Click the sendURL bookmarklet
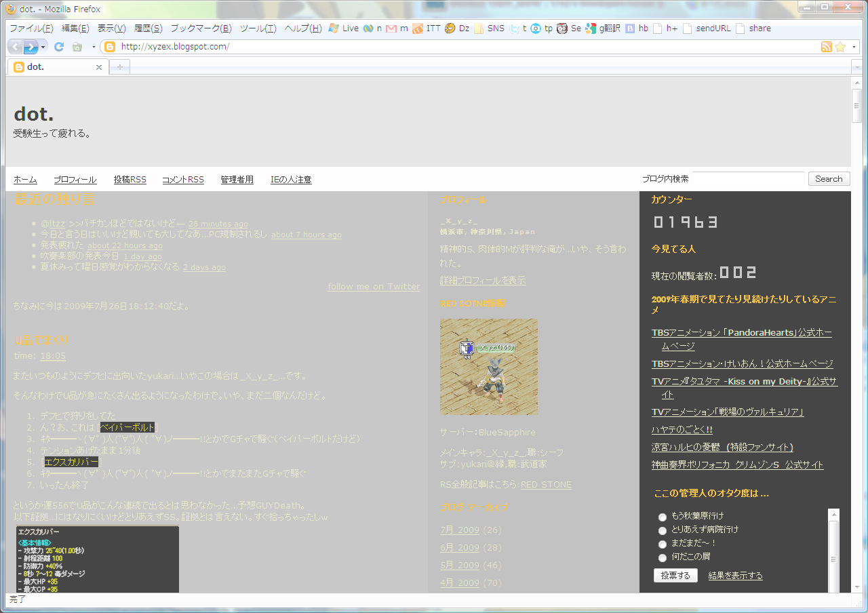 click(707, 28)
